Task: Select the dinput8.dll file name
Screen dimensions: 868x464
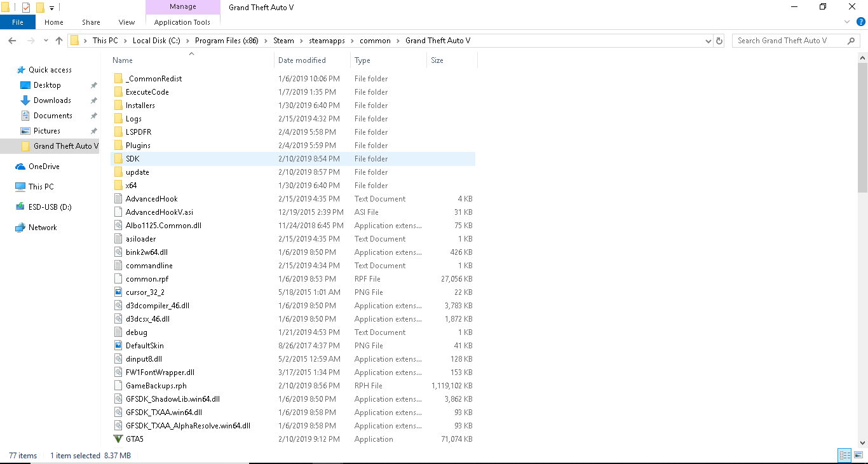Action: click(x=144, y=359)
